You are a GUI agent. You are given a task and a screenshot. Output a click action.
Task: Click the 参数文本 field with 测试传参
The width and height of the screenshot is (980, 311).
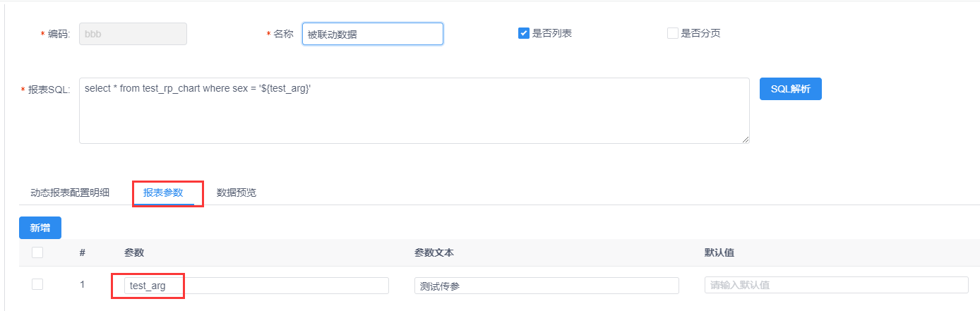point(546,286)
